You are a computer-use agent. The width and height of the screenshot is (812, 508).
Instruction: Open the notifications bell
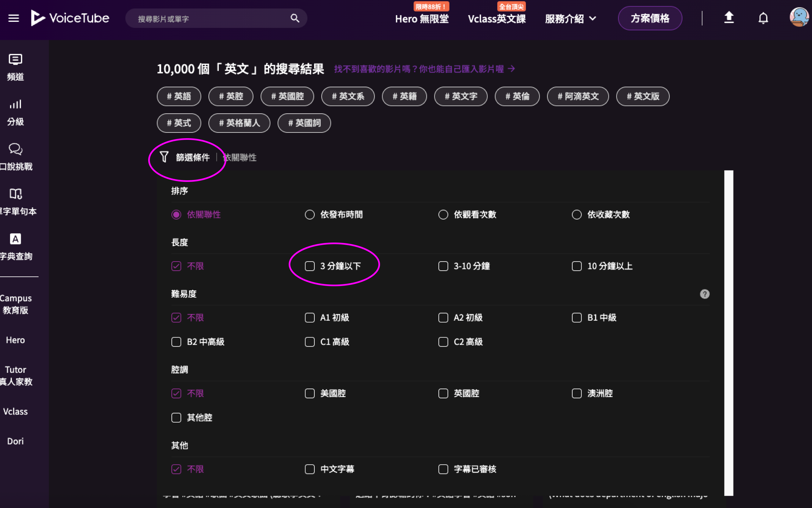pyautogui.click(x=763, y=18)
